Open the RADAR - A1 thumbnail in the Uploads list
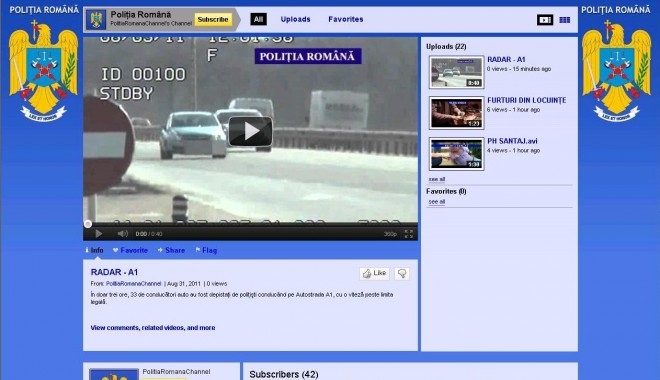The width and height of the screenshot is (660, 380). (x=457, y=72)
